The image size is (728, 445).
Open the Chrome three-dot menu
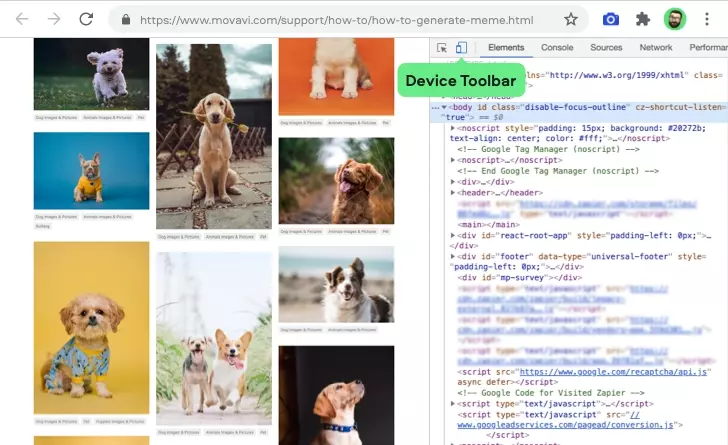707,20
